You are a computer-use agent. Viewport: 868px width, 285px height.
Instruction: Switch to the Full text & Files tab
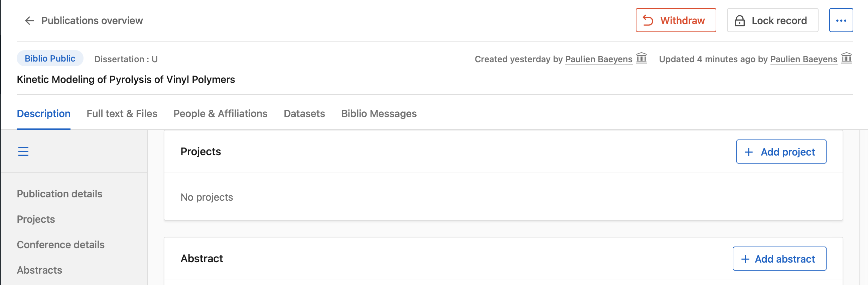(122, 114)
